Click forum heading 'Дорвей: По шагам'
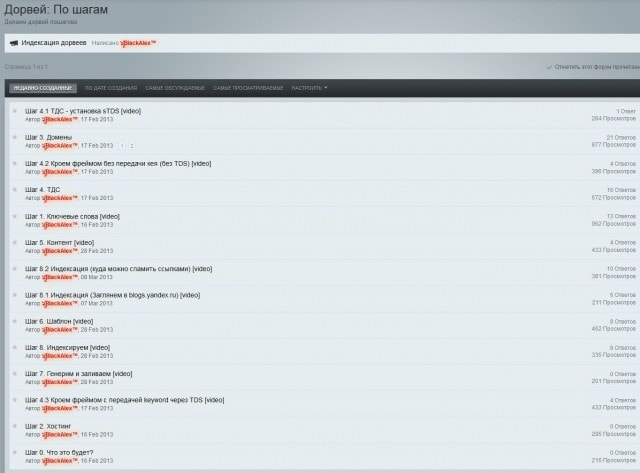The height and width of the screenshot is (473, 640). pos(56,9)
